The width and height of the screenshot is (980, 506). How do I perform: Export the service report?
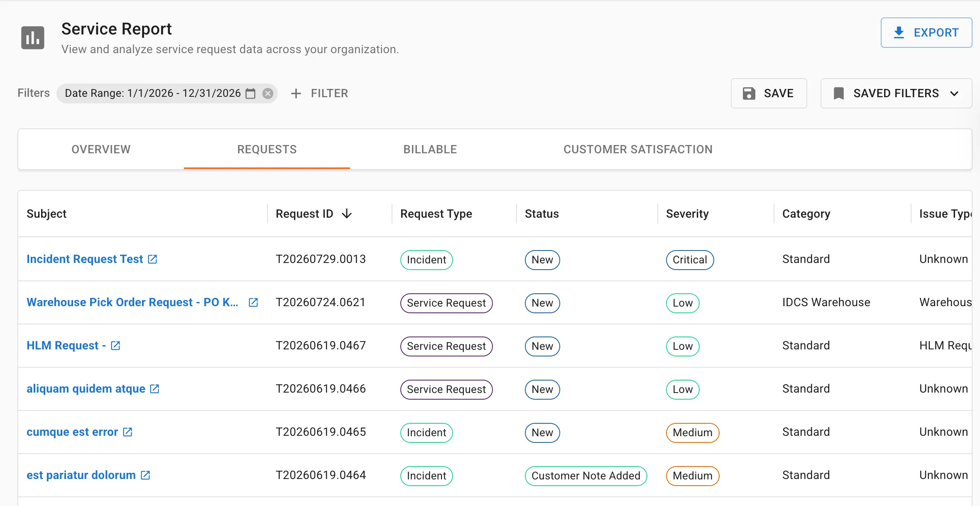[926, 32]
